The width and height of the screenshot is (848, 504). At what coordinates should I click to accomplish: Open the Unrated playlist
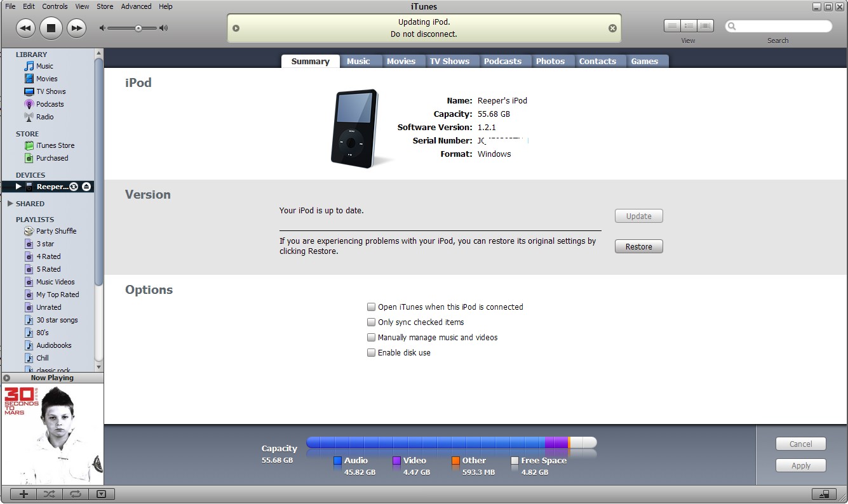pyautogui.click(x=48, y=307)
